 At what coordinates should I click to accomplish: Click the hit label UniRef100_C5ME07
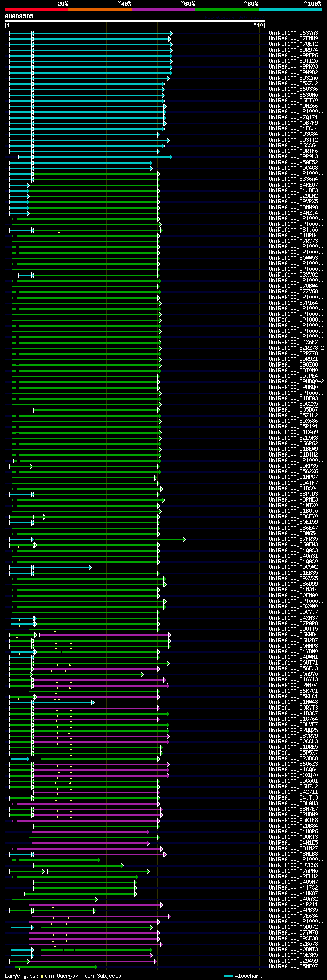tap(293, 967)
